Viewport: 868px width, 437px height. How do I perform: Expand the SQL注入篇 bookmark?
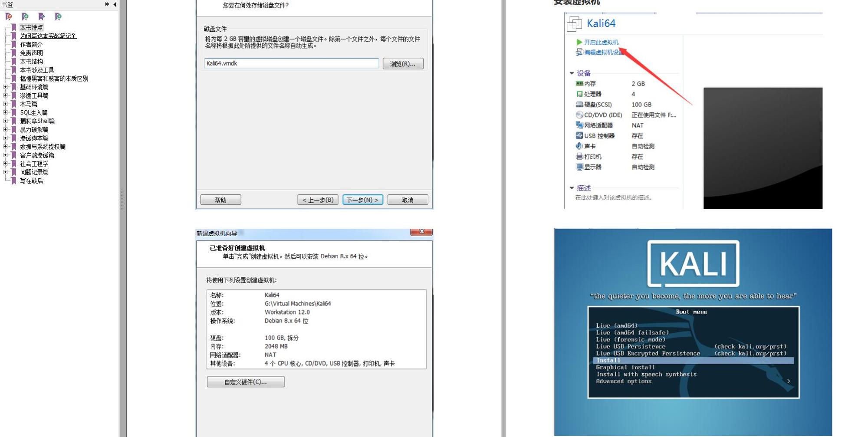(x=6, y=112)
